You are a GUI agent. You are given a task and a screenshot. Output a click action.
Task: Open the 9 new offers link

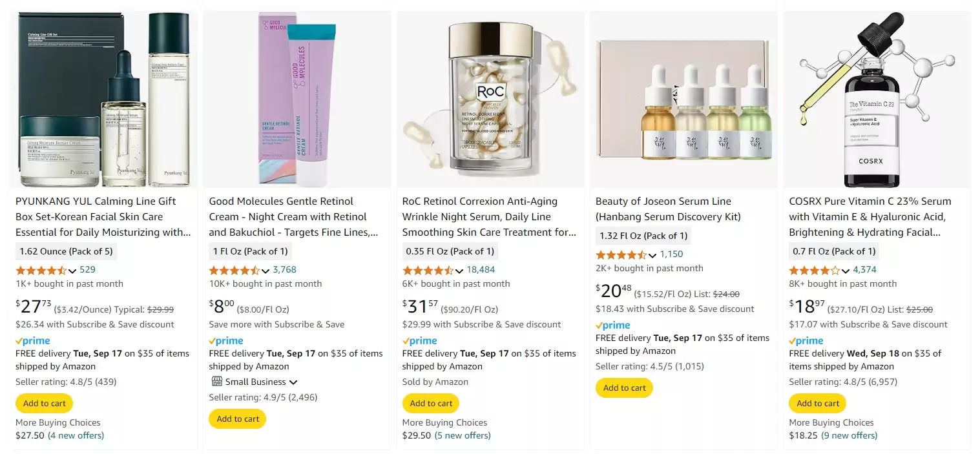pyautogui.click(x=849, y=435)
